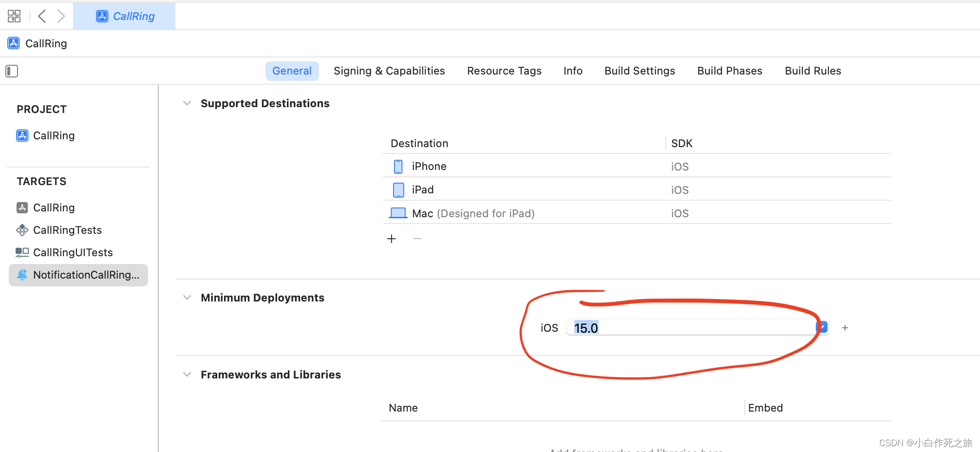Go back in editor history
980x452 pixels.
point(42,16)
